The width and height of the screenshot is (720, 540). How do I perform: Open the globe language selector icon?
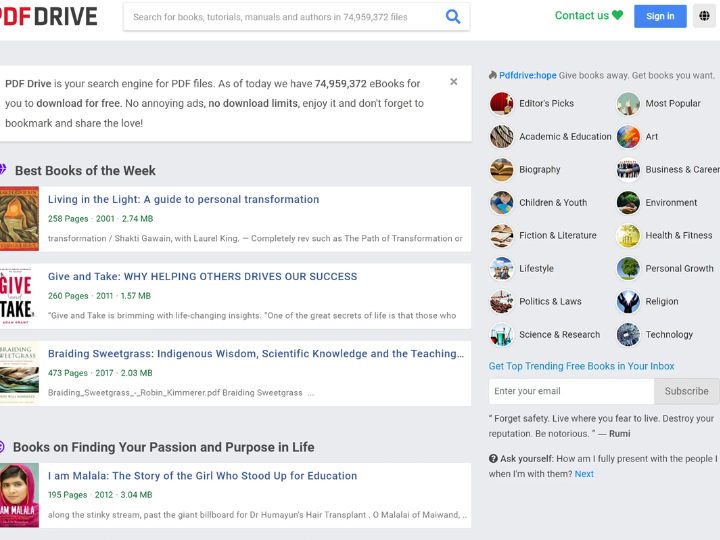[x=704, y=16]
